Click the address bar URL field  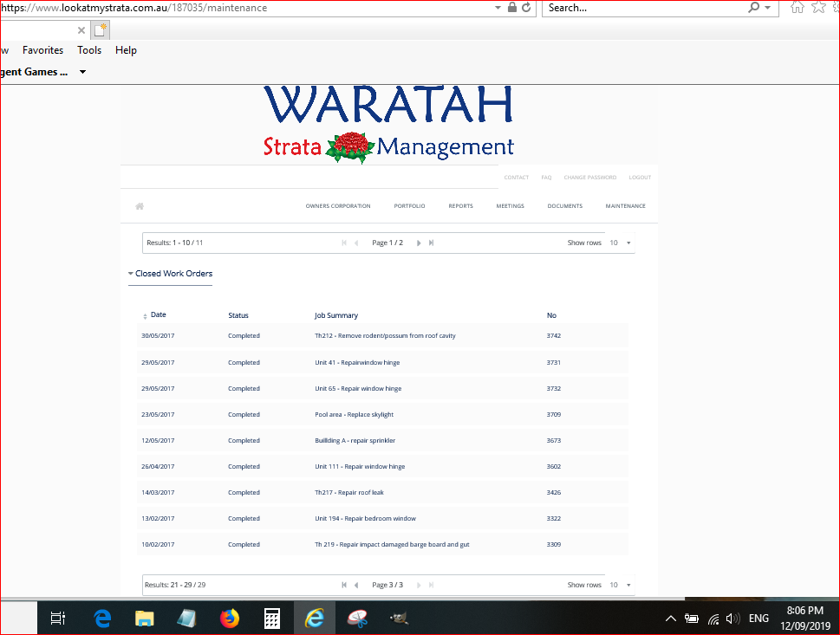point(246,8)
